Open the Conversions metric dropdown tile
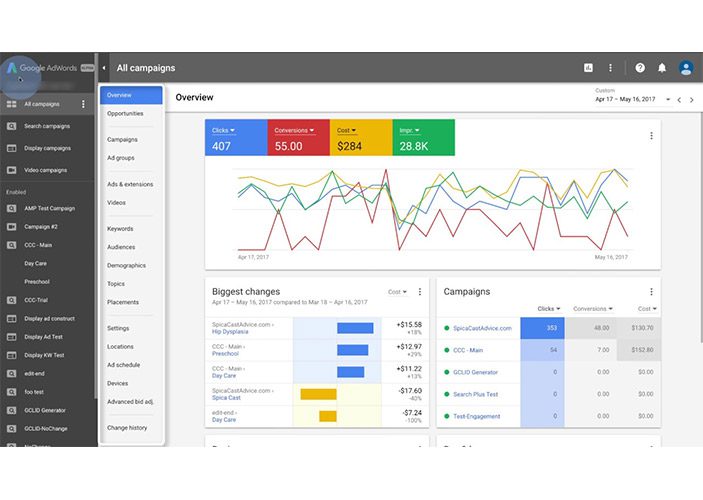 point(299,138)
